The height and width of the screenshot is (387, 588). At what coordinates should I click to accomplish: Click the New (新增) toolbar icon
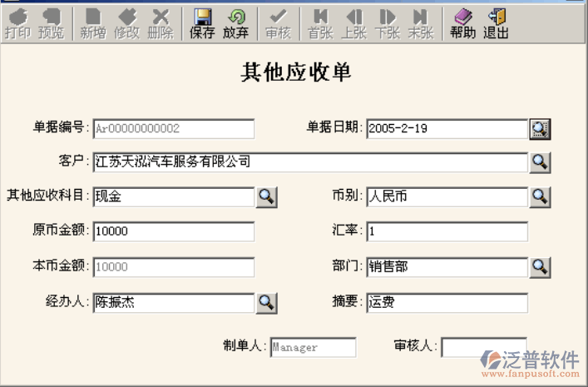point(93,24)
